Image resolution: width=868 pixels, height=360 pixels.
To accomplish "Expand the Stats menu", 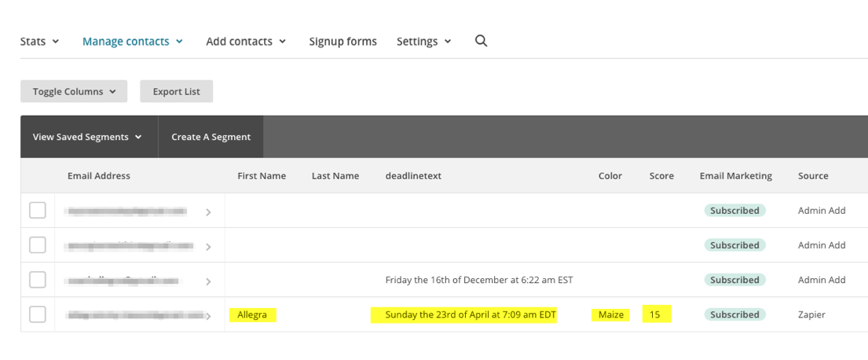I will [39, 41].
